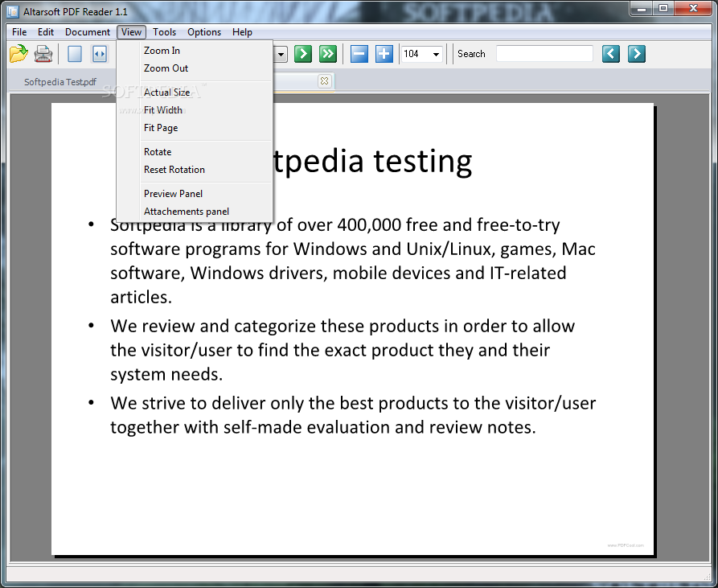This screenshot has width=718, height=588.
Task: Click the plus zoom in toolbar icon
Action: click(384, 54)
